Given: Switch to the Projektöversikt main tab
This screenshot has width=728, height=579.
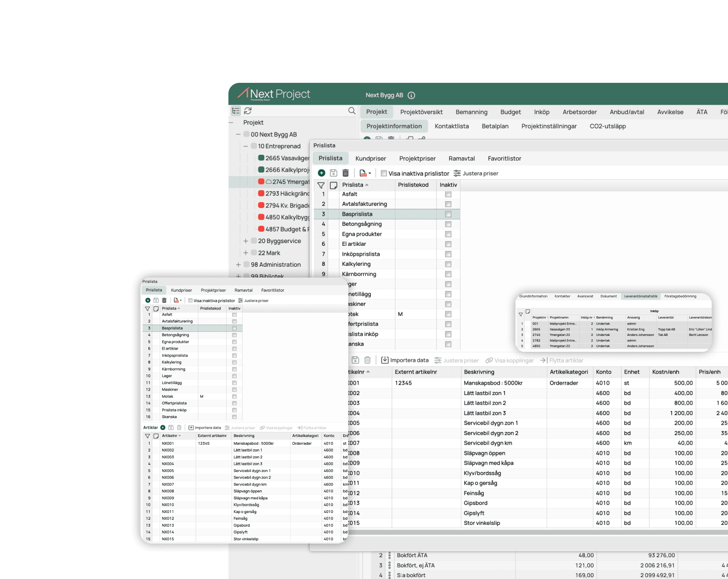Looking at the screenshot, I should point(421,112).
